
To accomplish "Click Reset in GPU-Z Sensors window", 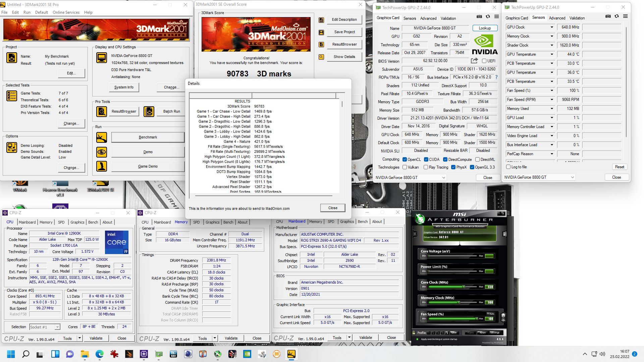I will (x=620, y=167).
